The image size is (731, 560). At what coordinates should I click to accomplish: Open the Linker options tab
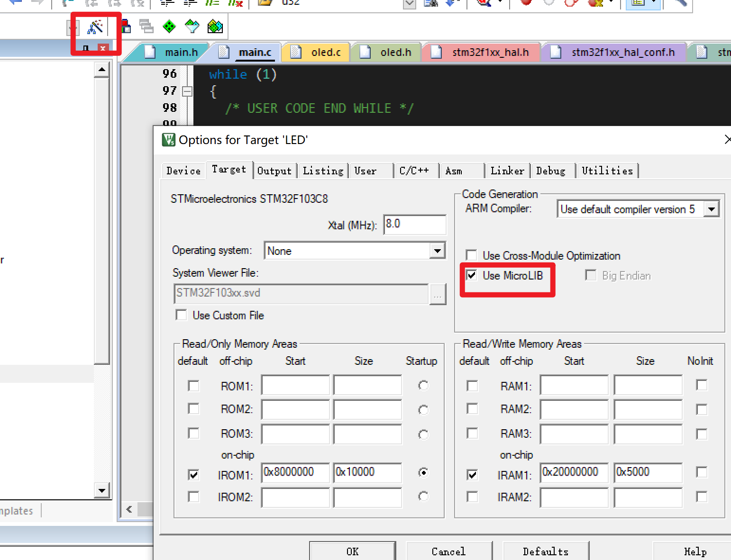507,171
